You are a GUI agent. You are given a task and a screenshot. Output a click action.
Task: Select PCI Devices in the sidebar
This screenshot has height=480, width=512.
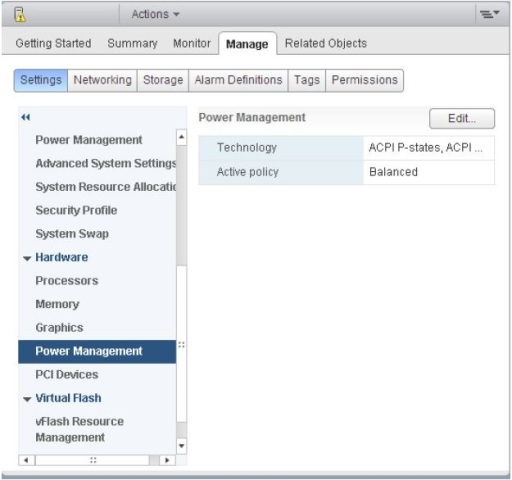click(67, 375)
